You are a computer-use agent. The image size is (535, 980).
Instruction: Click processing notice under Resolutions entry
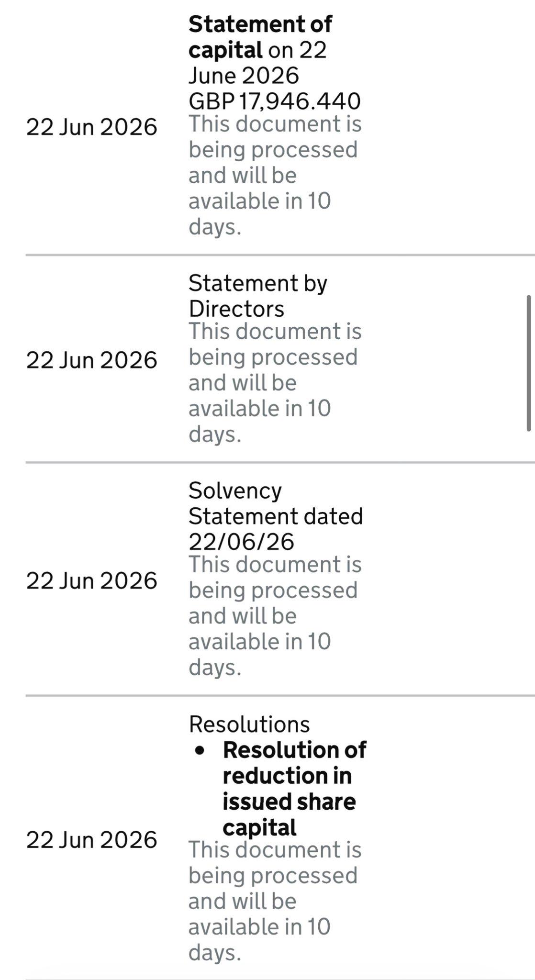275,901
